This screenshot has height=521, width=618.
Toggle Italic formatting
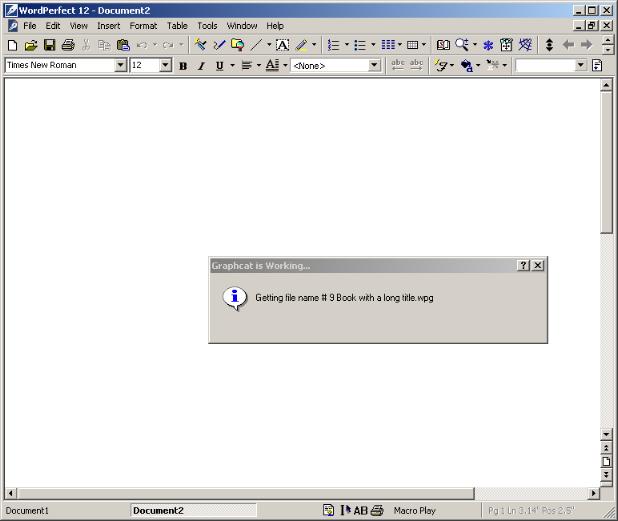[201, 66]
